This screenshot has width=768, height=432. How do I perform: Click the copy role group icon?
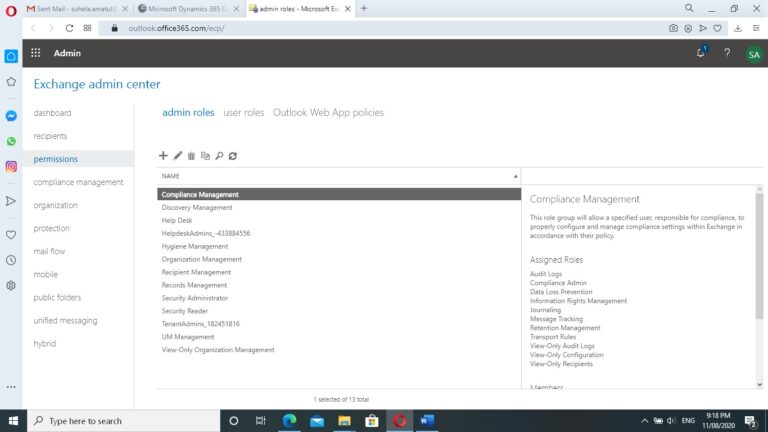coord(205,156)
